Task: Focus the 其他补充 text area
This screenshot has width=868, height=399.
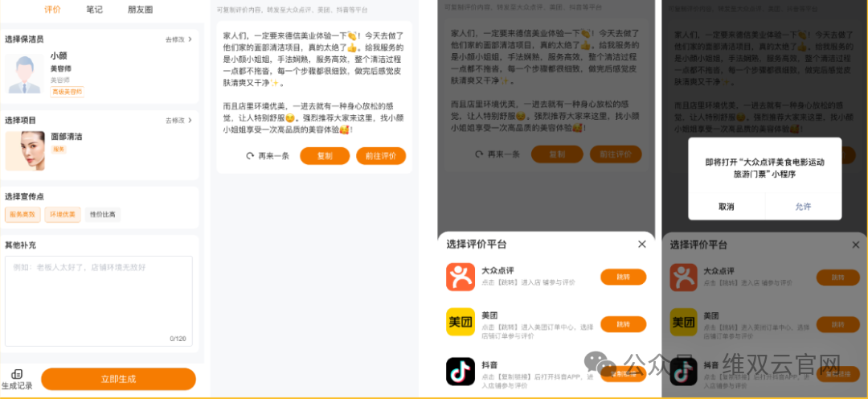Action: 99,301
